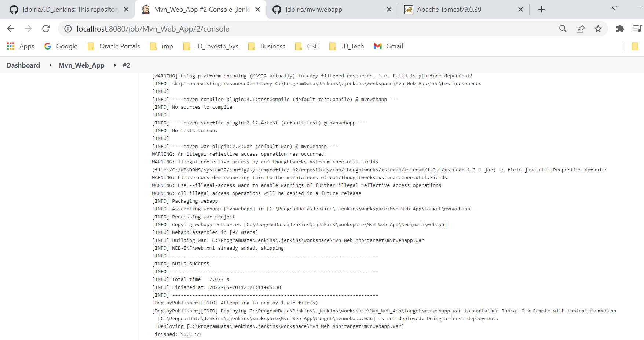
Task: Click 'Attempting to deploy 1 war file(s)' line
Action: 235,303
